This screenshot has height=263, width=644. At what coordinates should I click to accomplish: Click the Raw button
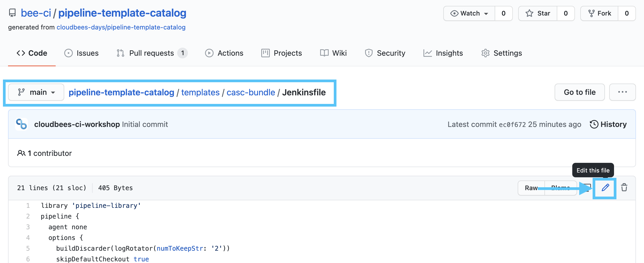(x=531, y=188)
